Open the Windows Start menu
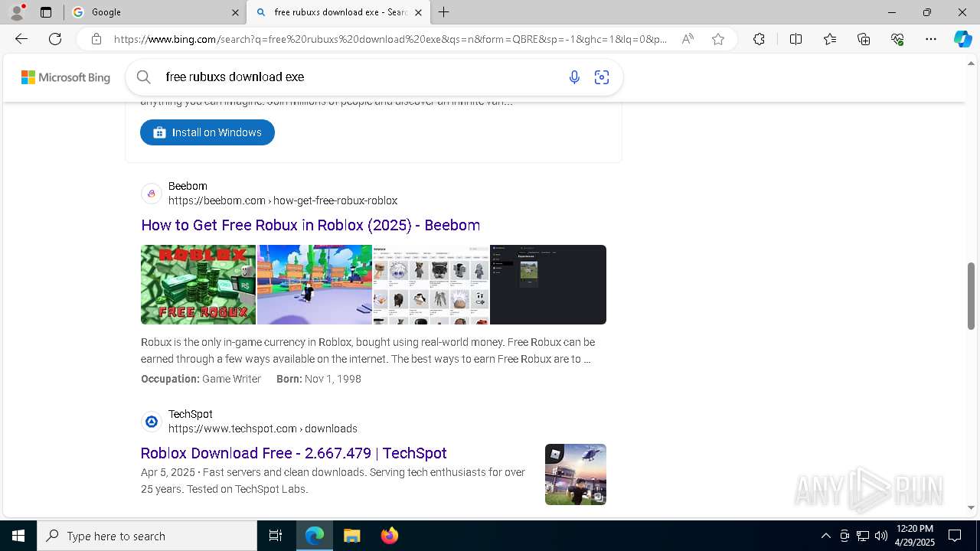This screenshot has width=980, height=551. [18, 536]
